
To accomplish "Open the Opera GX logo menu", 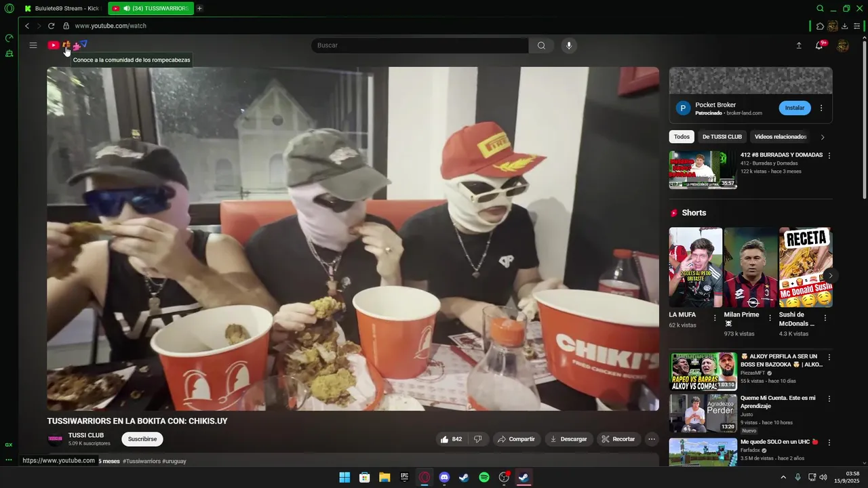I will tap(9, 8).
